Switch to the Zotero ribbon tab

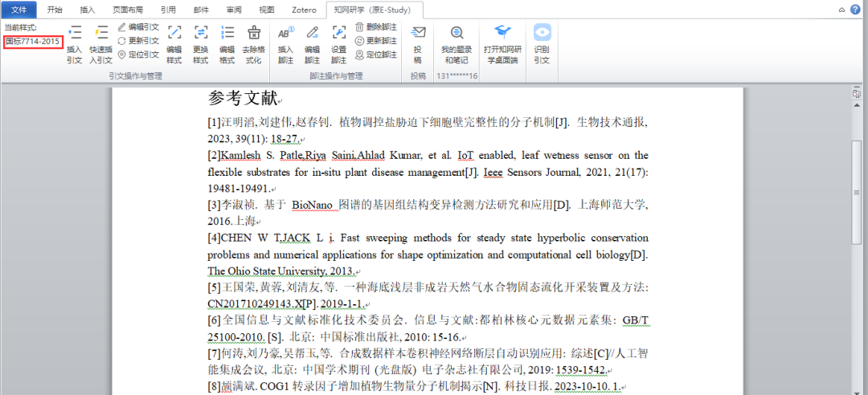(302, 10)
